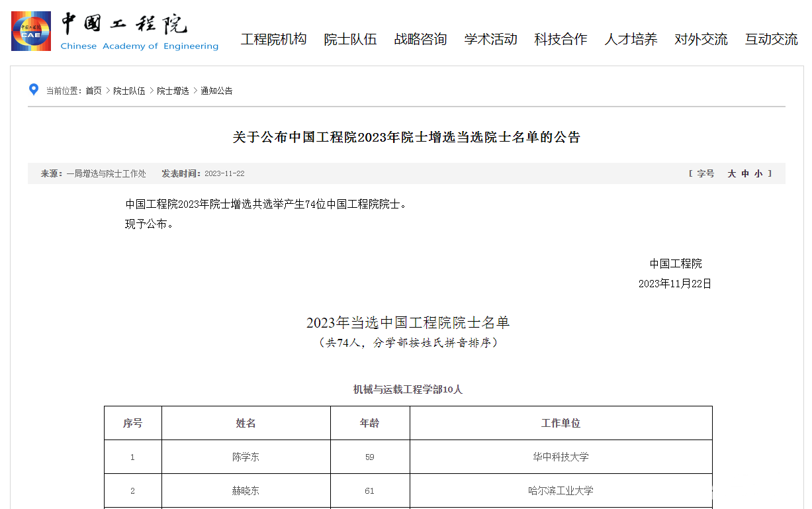812x509 pixels.
Task: Click source 一局增选与院士工作处
Action: coord(106,173)
